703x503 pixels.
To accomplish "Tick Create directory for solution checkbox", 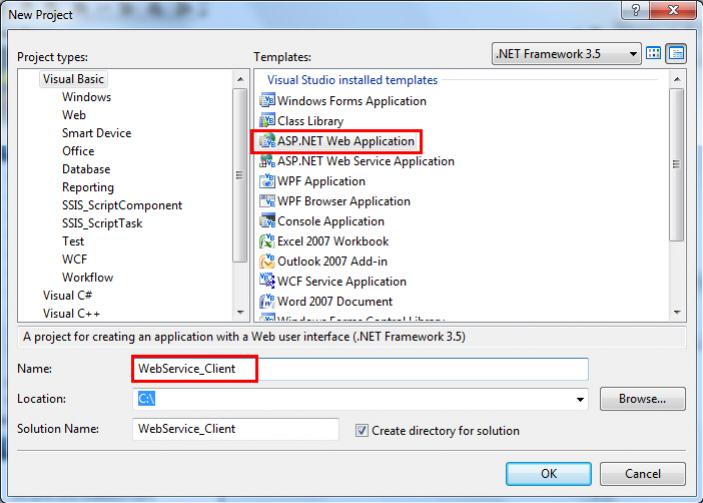I will [361, 430].
